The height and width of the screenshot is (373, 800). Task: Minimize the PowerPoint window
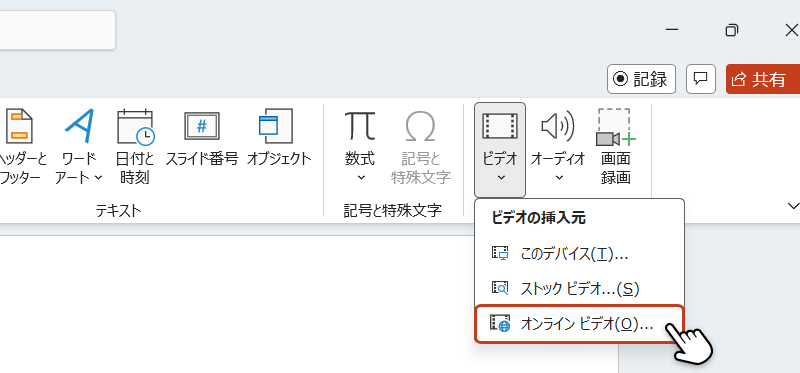[672, 30]
